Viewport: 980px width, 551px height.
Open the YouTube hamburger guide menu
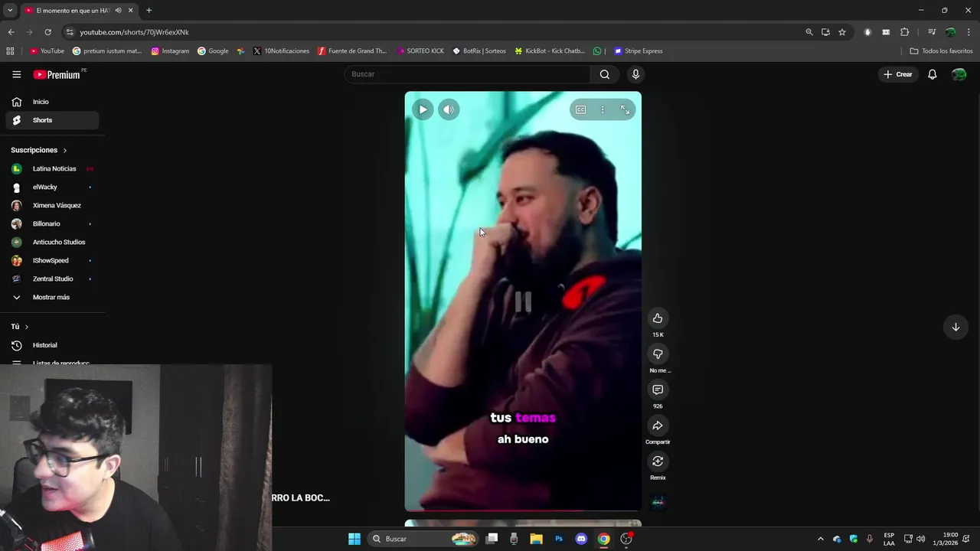click(16, 74)
